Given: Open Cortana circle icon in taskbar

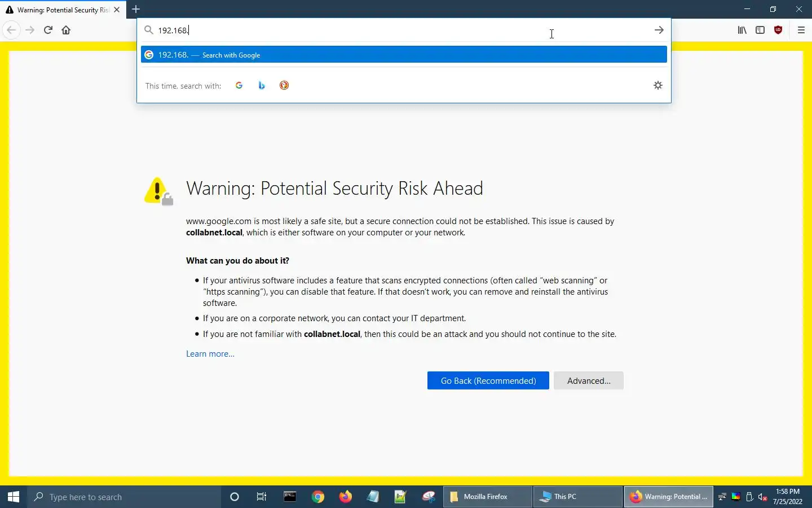Looking at the screenshot, I should [x=235, y=497].
